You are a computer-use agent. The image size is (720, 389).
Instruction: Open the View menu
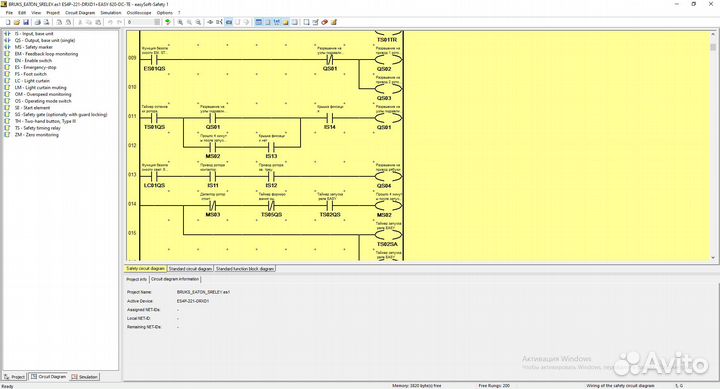[x=36, y=13]
